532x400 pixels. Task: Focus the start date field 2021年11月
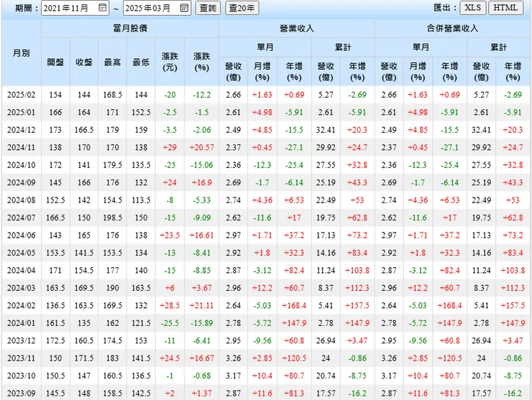tap(75, 8)
